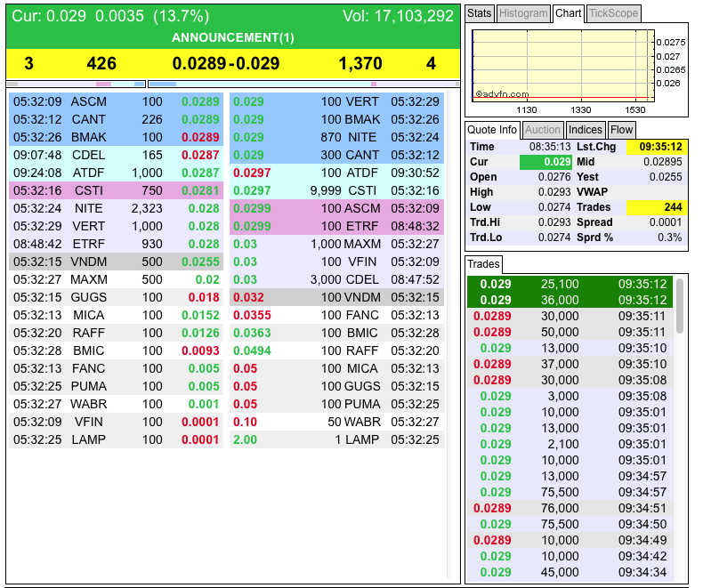The width and height of the screenshot is (703, 588).
Task: Click the WABR ask at 0.10
Action: pyautogui.click(x=336, y=422)
